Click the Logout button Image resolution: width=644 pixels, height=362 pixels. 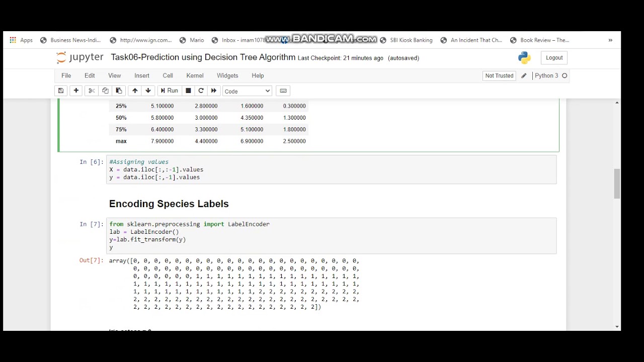[554, 58]
